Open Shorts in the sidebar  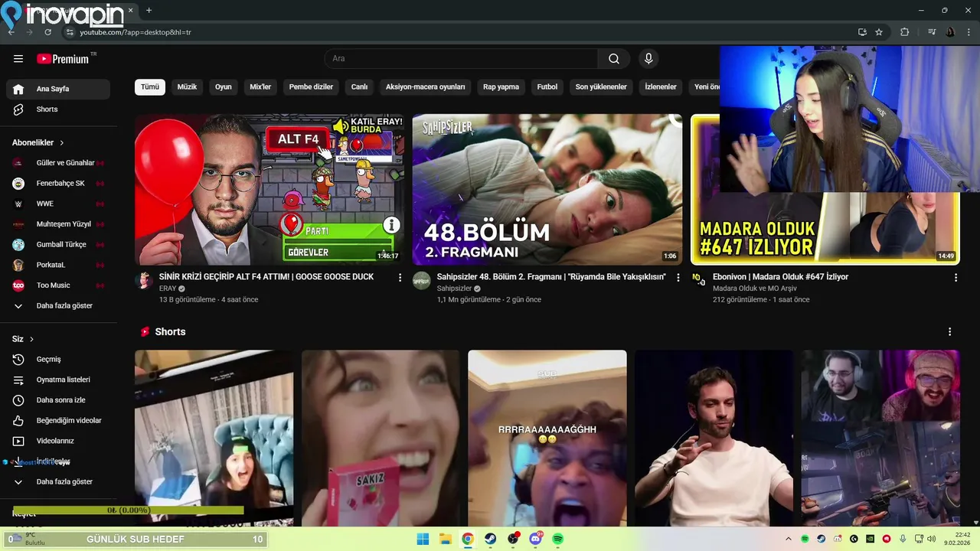point(58,109)
